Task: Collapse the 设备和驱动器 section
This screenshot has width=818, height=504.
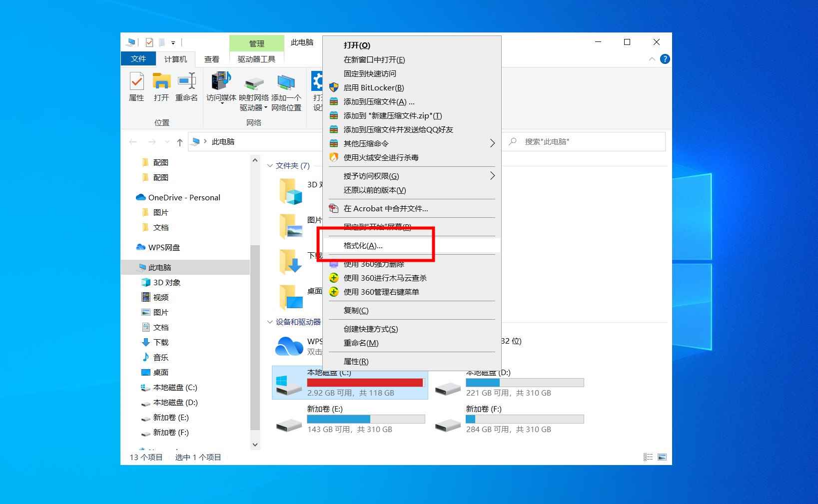Action: (x=269, y=322)
